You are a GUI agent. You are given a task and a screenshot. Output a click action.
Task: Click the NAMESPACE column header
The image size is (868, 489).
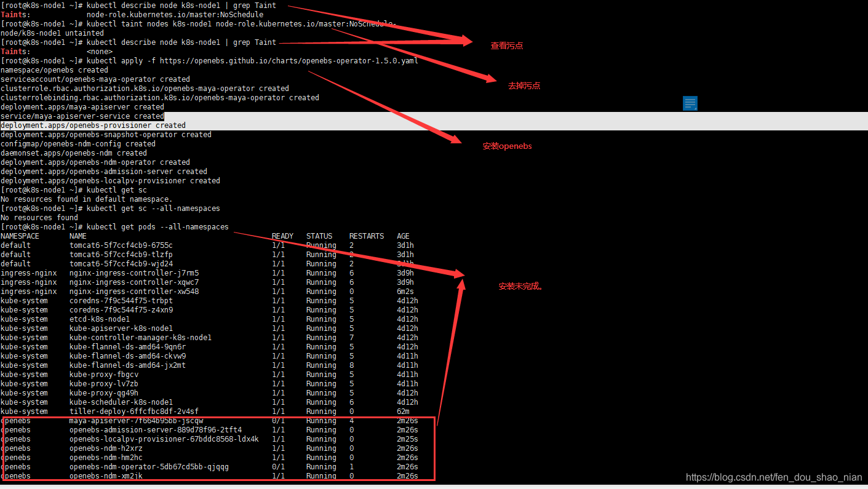click(x=20, y=236)
